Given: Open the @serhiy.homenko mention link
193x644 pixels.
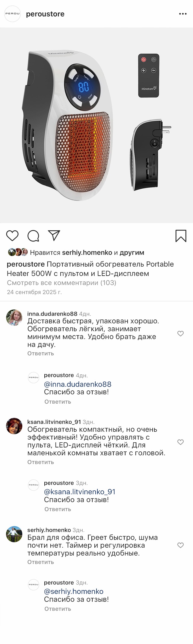Looking at the screenshot, I should coord(74,591).
